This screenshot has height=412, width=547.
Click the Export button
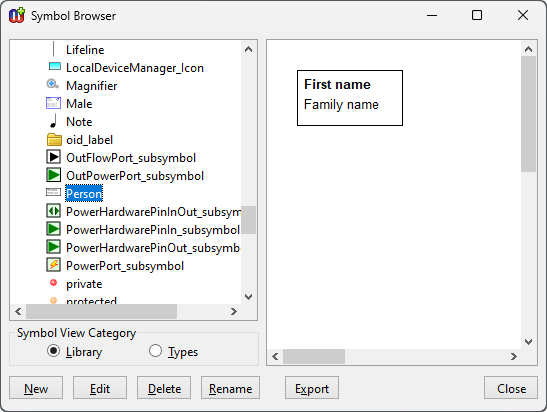click(x=312, y=388)
